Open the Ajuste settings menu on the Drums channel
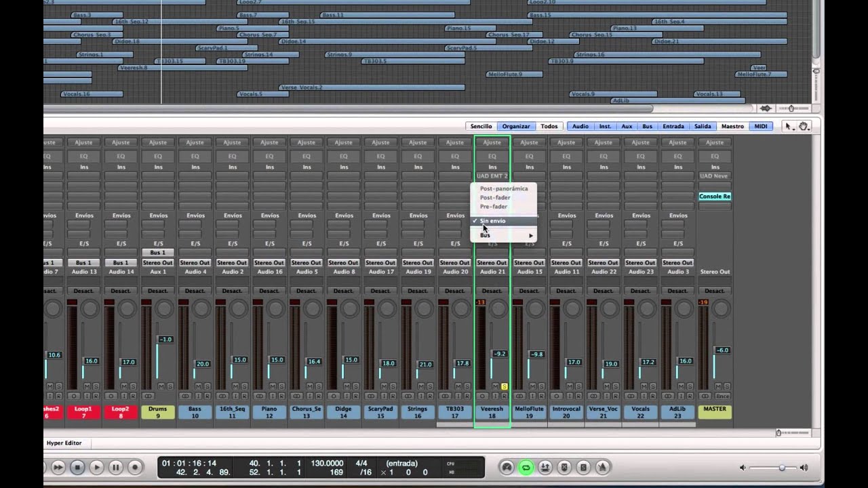This screenshot has width=868, height=488. (158, 142)
